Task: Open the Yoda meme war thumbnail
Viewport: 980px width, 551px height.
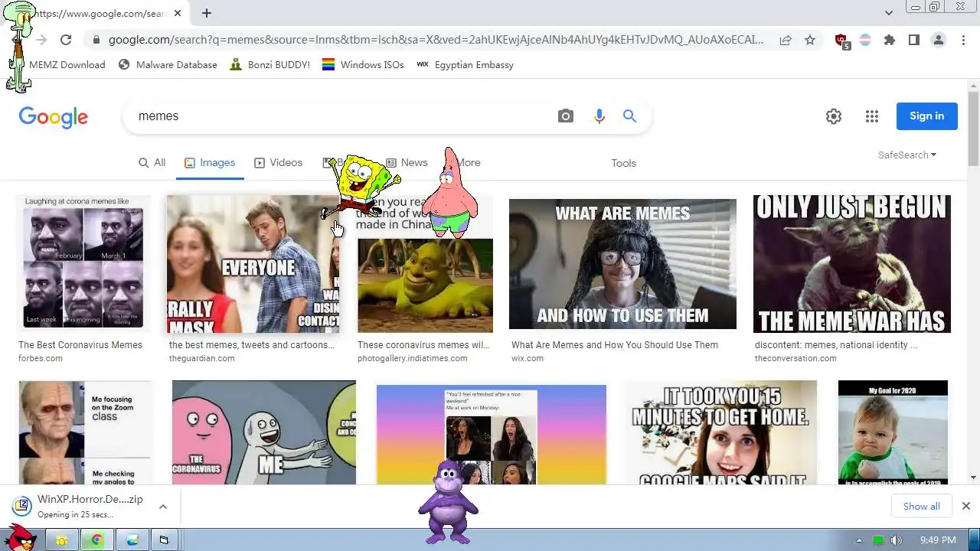Action: (x=851, y=264)
